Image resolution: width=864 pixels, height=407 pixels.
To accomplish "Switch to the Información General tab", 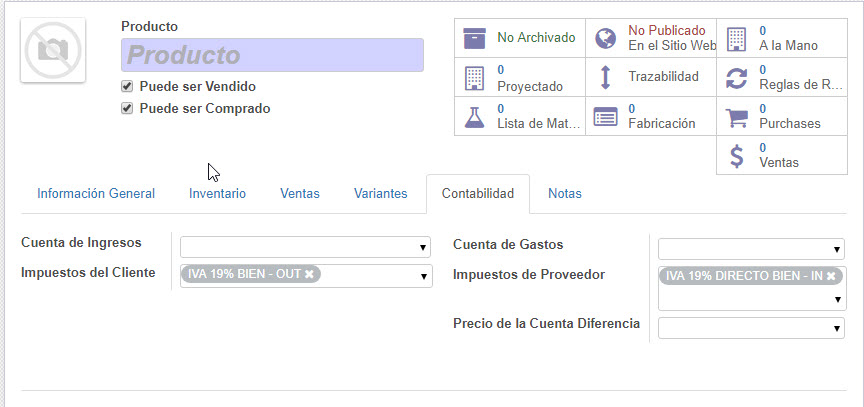I will 96,194.
